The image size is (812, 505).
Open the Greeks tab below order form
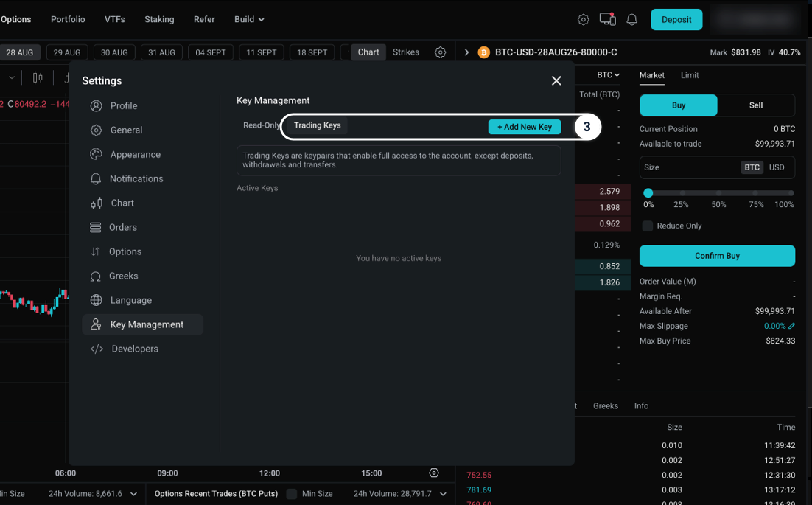pyautogui.click(x=606, y=406)
